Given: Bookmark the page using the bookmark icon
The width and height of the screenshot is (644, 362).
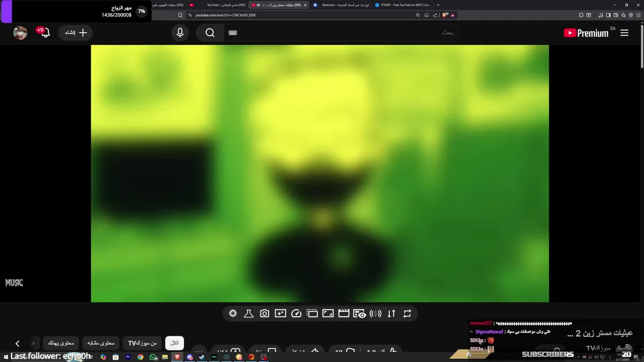Looking at the screenshot, I should tap(180, 15).
